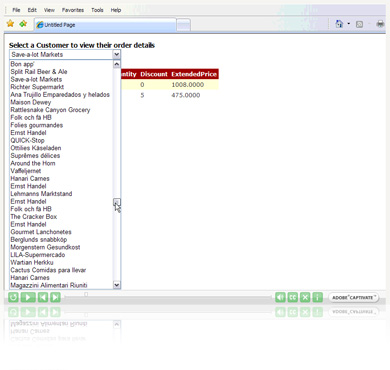The width and height of the screenshot is (390, 370).
Task: Select Suprêmes délices customer
Action: coord(35,156)
